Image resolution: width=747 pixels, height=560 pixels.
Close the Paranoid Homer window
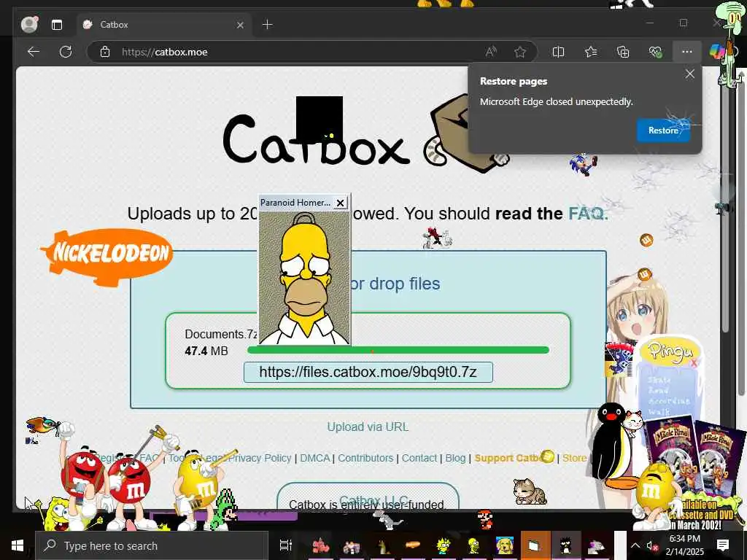click(x=340, y=203)
